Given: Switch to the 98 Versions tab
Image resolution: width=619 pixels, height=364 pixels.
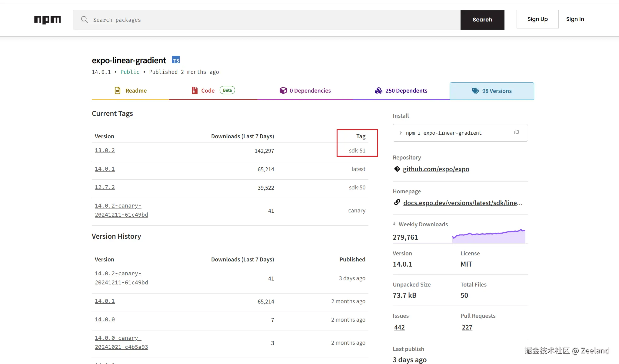Looking at the screenshot, I should point(492,91).
